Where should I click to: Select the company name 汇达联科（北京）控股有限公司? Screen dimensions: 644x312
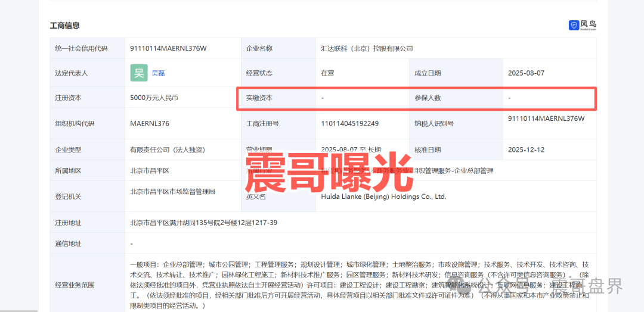point(367,48)
